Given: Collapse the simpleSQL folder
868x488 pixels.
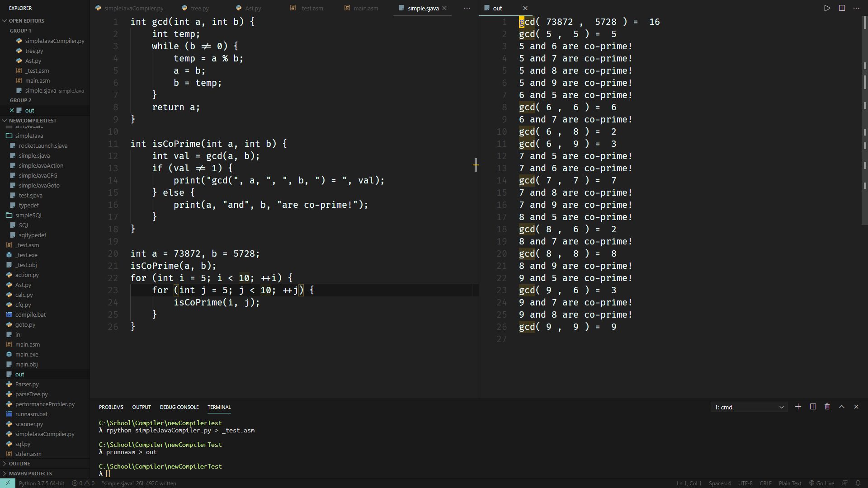Looking at the screenshot, I should click(45, 215).
